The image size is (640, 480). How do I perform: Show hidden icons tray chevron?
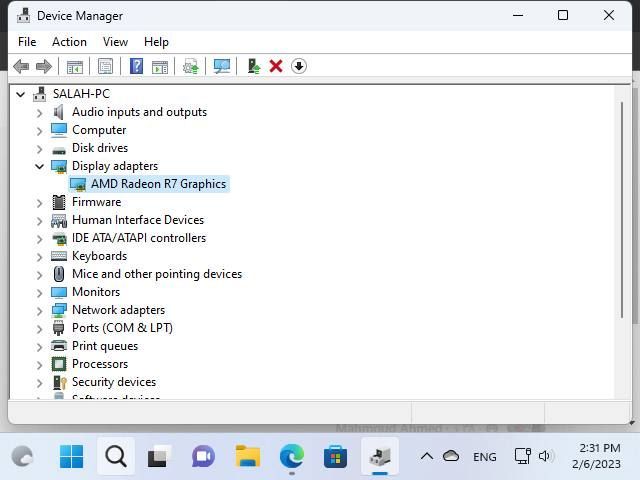click(x=427, y=456)
